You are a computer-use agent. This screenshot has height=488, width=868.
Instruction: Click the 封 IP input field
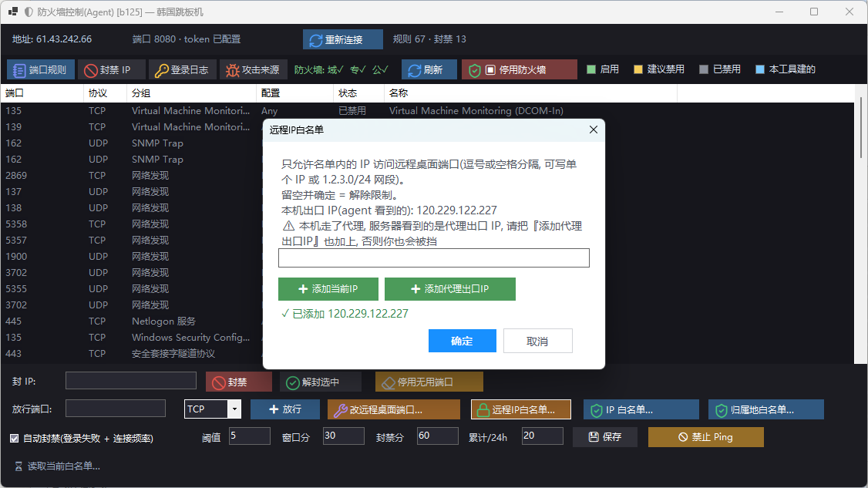click(x=130, y=381)
